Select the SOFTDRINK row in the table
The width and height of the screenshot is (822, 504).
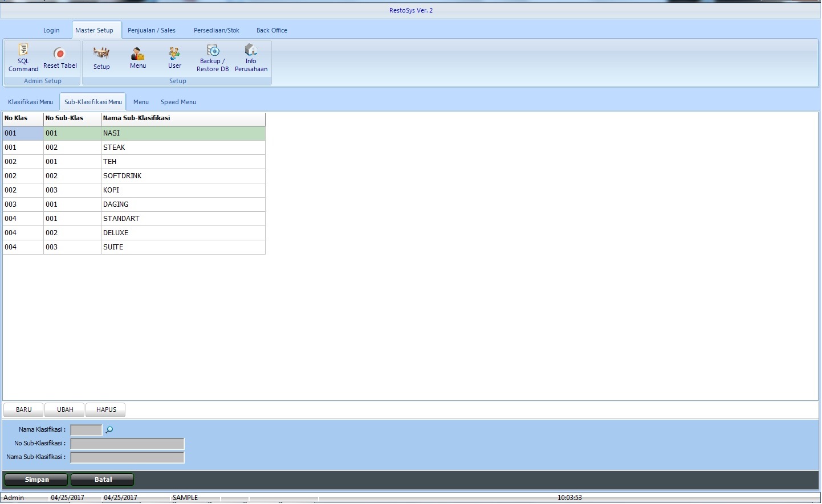[x=122, y=176]
